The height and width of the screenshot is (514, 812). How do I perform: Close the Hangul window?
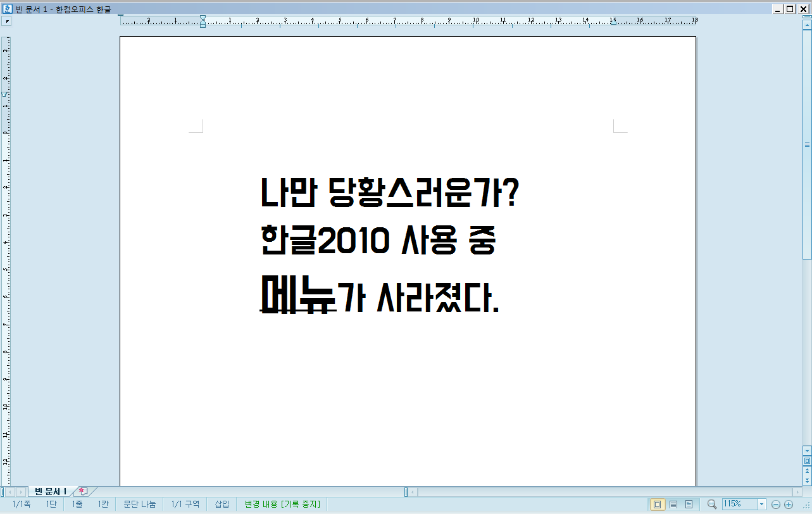tap(802, 9)
